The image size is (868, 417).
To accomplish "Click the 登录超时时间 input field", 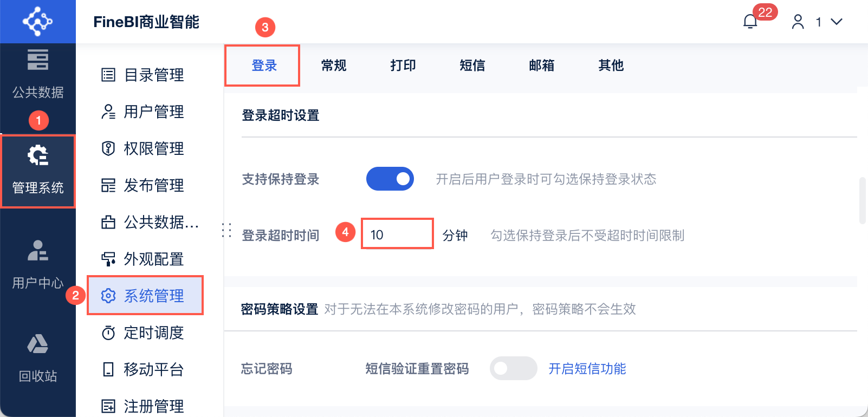I will tap(397, 234).
